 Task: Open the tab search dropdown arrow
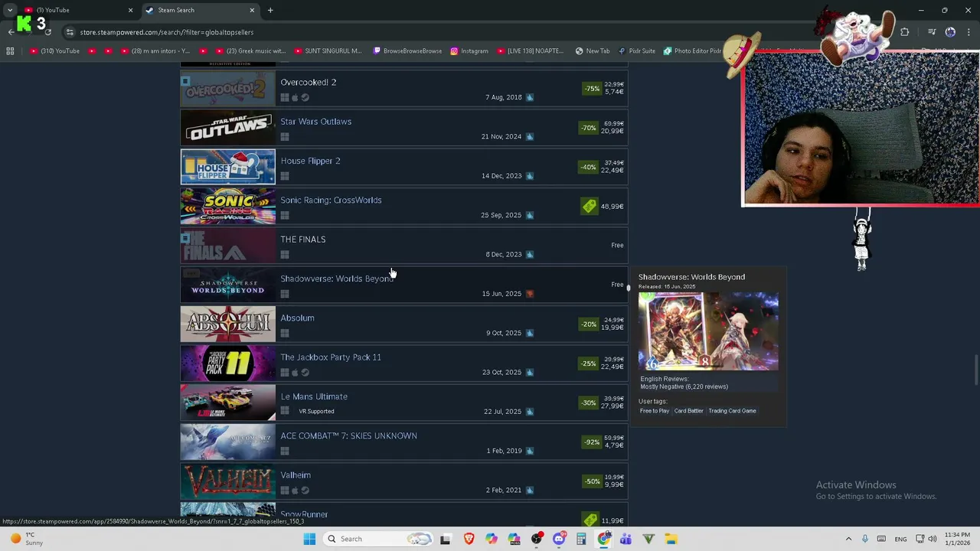[10, 10]
